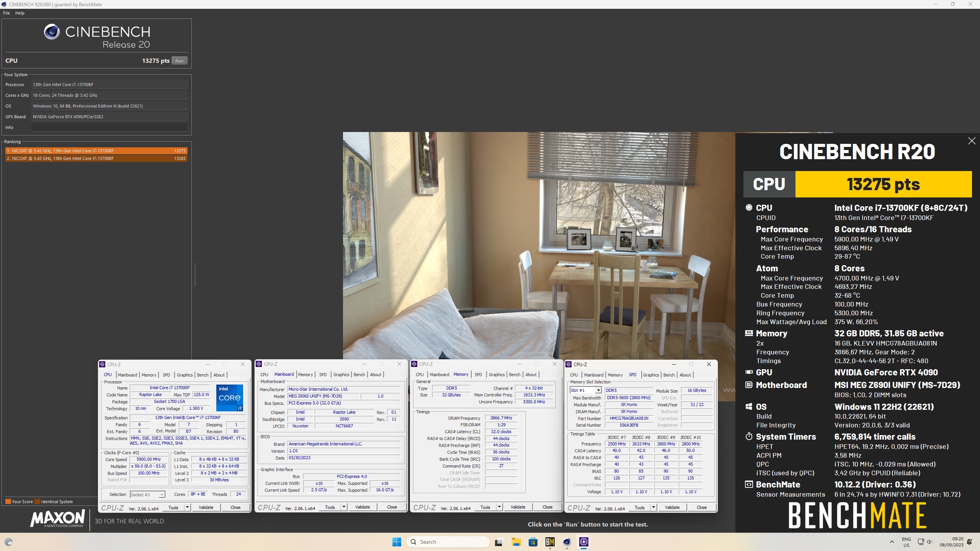The image size is (980, 551).
Task: Click Memory icon in BenchMate panel
Action: click(749, 333)
